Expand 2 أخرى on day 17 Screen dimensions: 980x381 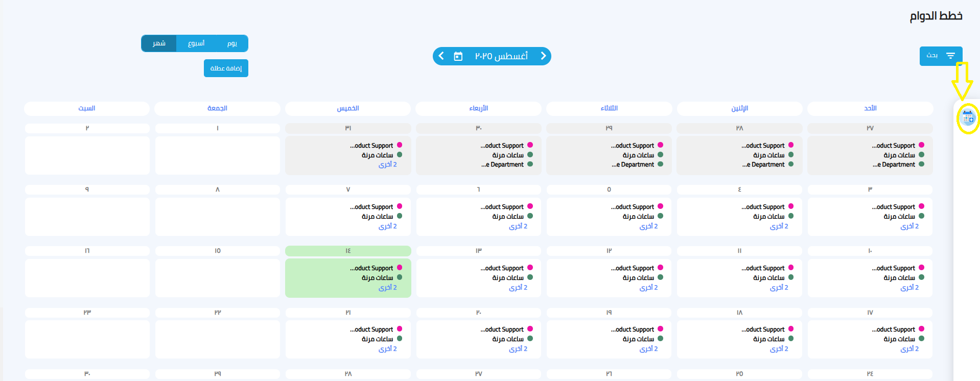909,349
